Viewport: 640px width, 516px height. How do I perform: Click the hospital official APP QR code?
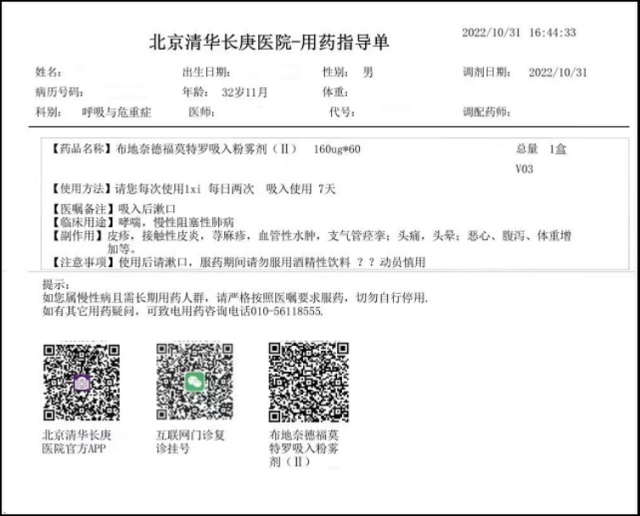82,381
